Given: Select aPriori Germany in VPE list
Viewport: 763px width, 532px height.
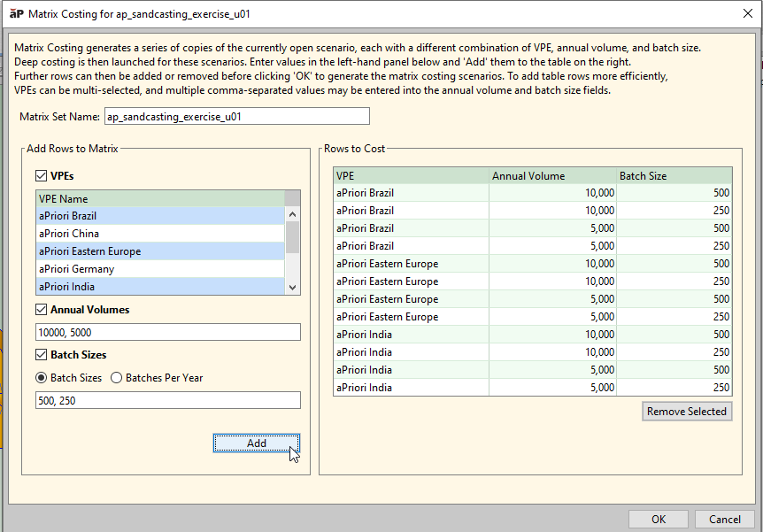Looking at the screenshot, I should point(159,269).
